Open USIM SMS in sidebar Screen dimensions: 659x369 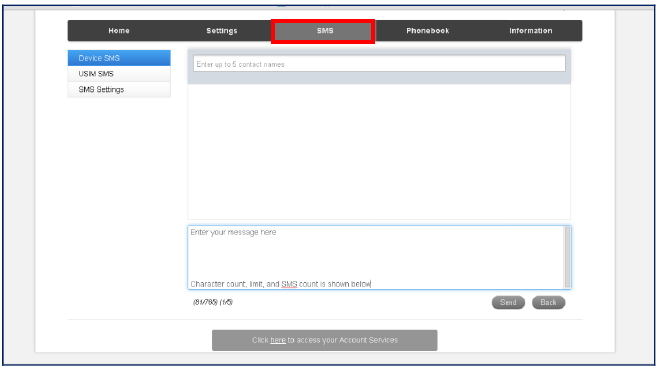[119, 74]
